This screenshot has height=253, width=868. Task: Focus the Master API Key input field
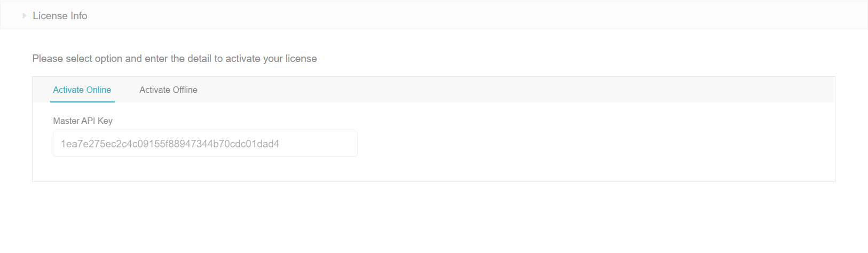pos(205,144)
